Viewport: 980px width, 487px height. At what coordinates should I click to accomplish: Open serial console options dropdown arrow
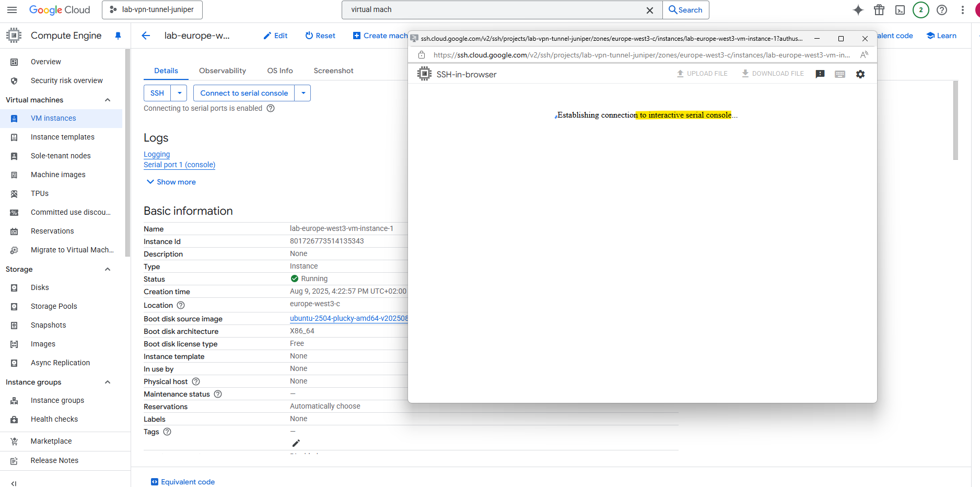point(303,93)
